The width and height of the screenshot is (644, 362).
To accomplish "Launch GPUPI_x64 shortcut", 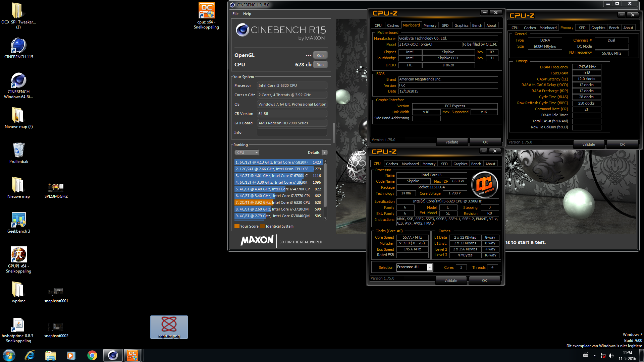I will (18, 260).
